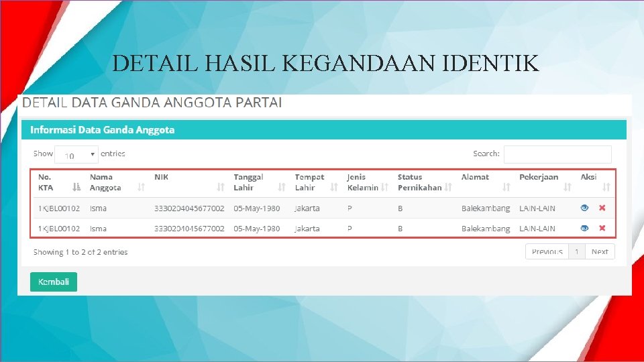Click 'DETAIL DATA GANDA ANGGOTA PARTAI' heading
Screen dimensions: 644x362
pos(152,102)
